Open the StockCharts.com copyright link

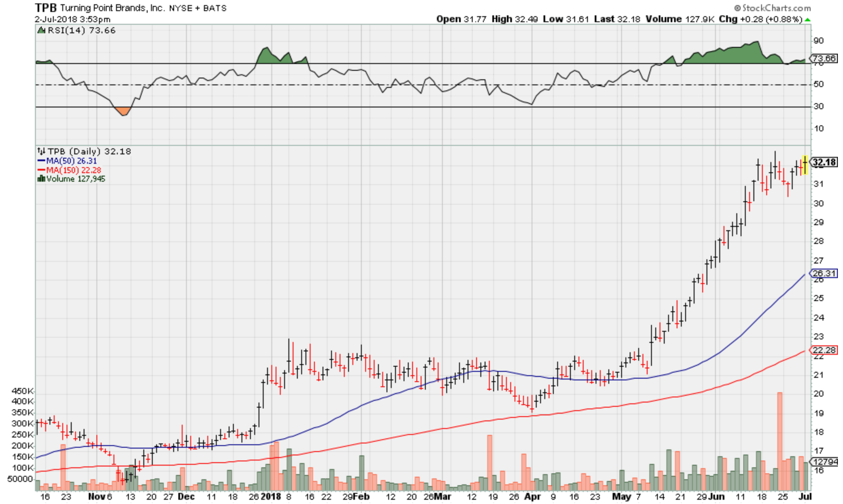773,8
